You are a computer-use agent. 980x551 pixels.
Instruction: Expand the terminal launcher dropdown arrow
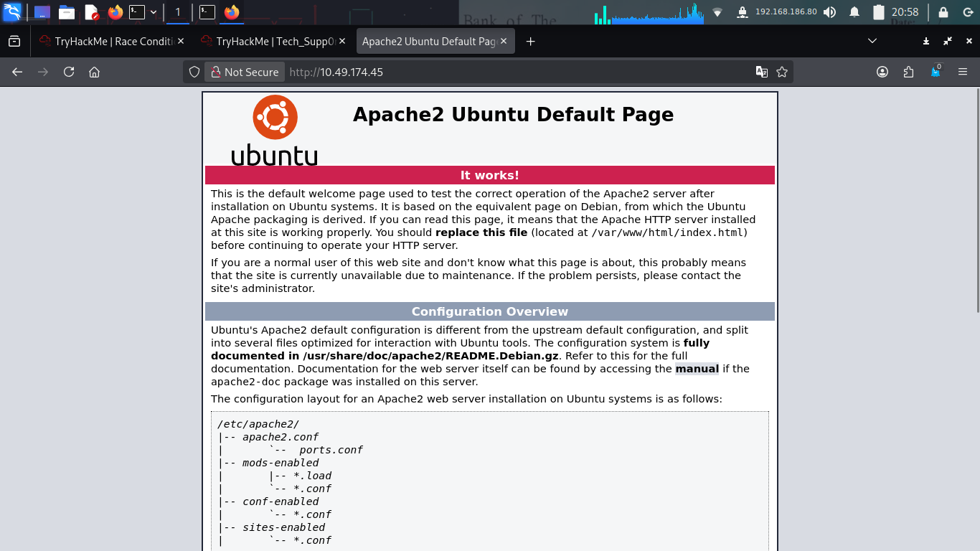click(154, 11)
